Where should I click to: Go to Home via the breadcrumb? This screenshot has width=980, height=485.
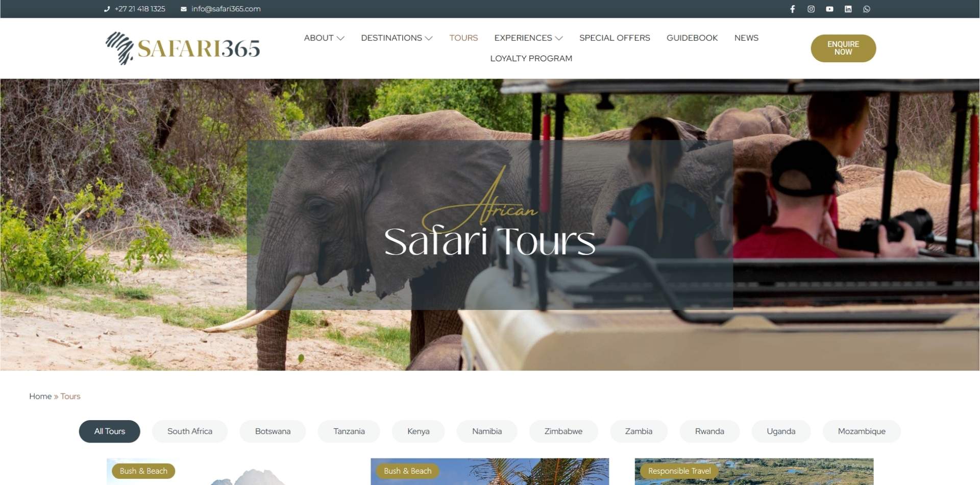pos(40,396)
